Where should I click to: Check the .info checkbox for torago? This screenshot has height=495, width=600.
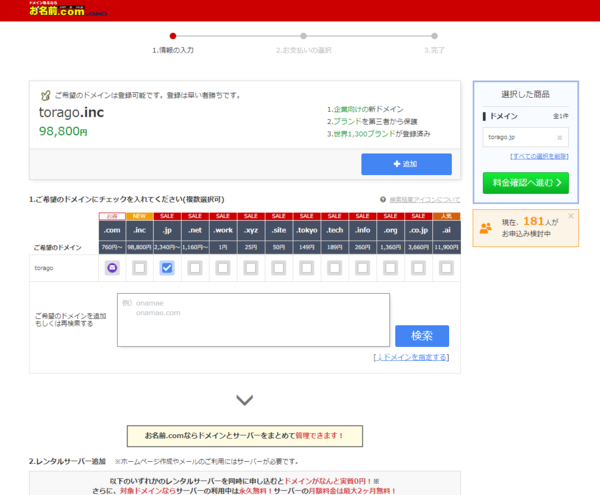[x=363, y=268]
